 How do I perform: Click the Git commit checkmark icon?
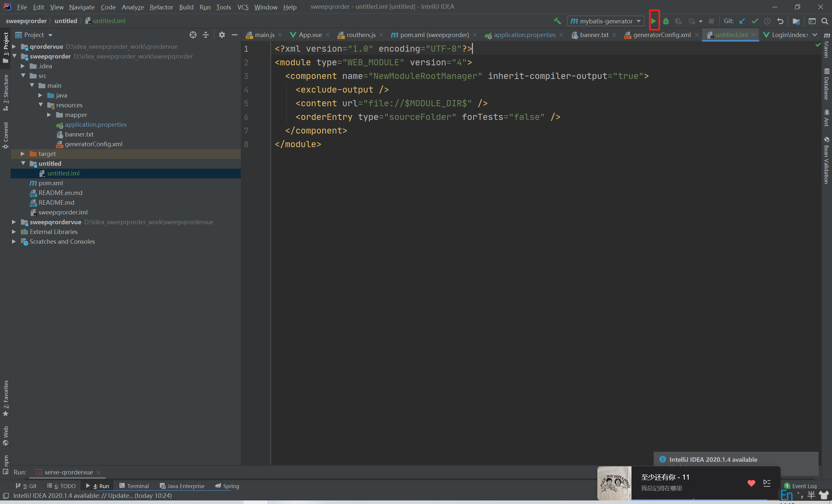point(755,21)
